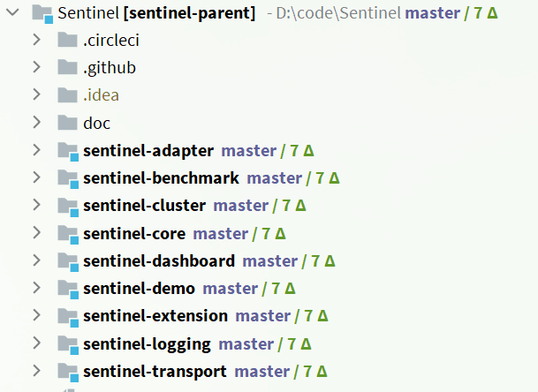The height and width of the screenshot is (392, 538).
Task: Click the sentinel-benchmark module folder icon
Action: [x=68, y=178]
